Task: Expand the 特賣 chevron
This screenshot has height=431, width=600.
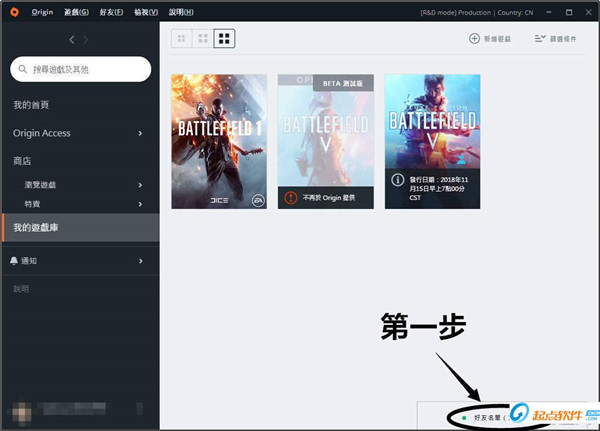Action: coord(140,204)
